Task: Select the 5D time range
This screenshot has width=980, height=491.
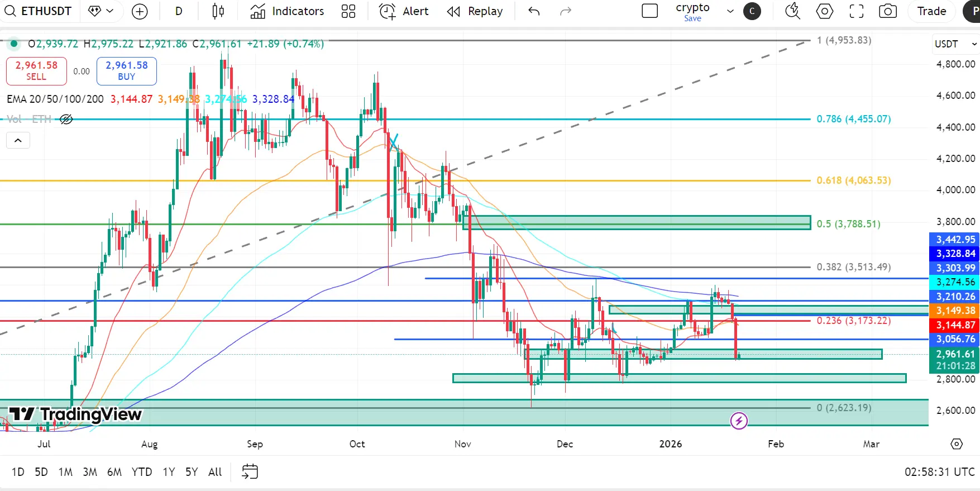Action: pos(41,472)
